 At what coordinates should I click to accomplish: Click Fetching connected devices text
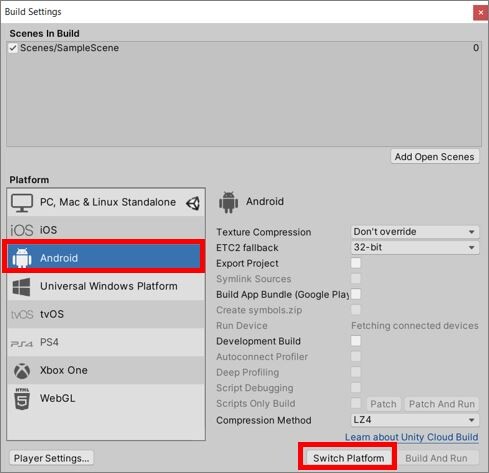[x=415, y=326]
